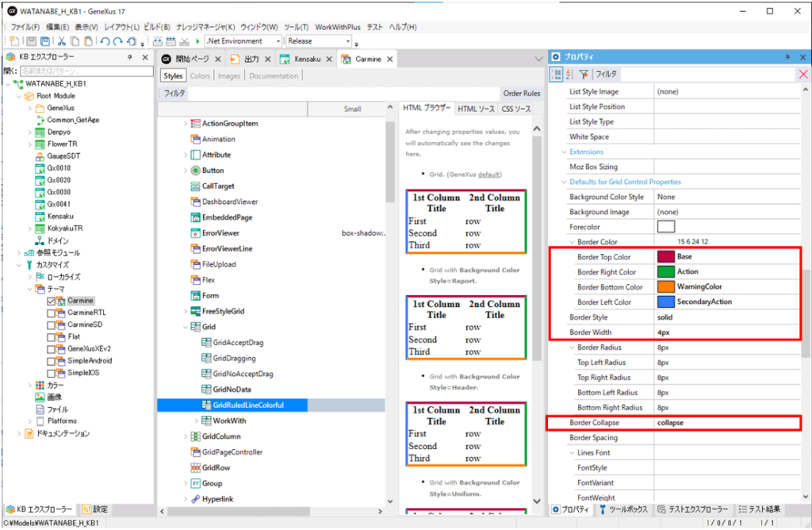Collapse the Root Module node
Viewport: 812px width, 530px height.
pyautogui.click(x=19, y=96)
